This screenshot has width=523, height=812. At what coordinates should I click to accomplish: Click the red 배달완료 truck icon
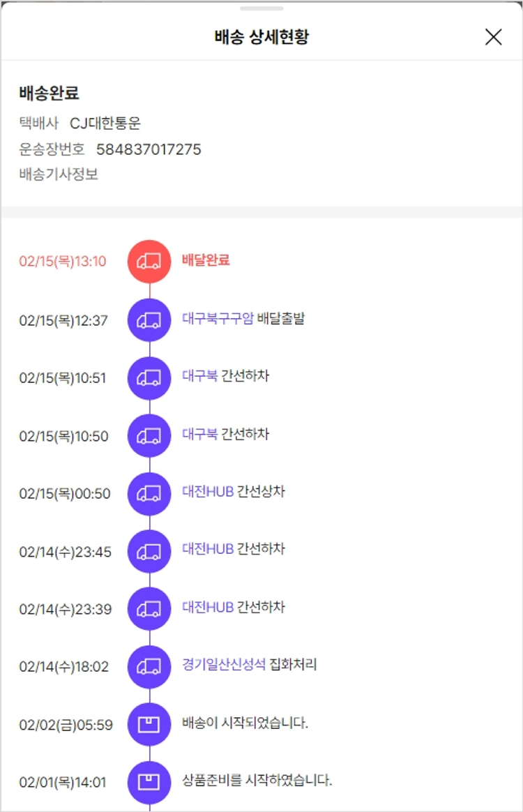(x=149, y=262)
